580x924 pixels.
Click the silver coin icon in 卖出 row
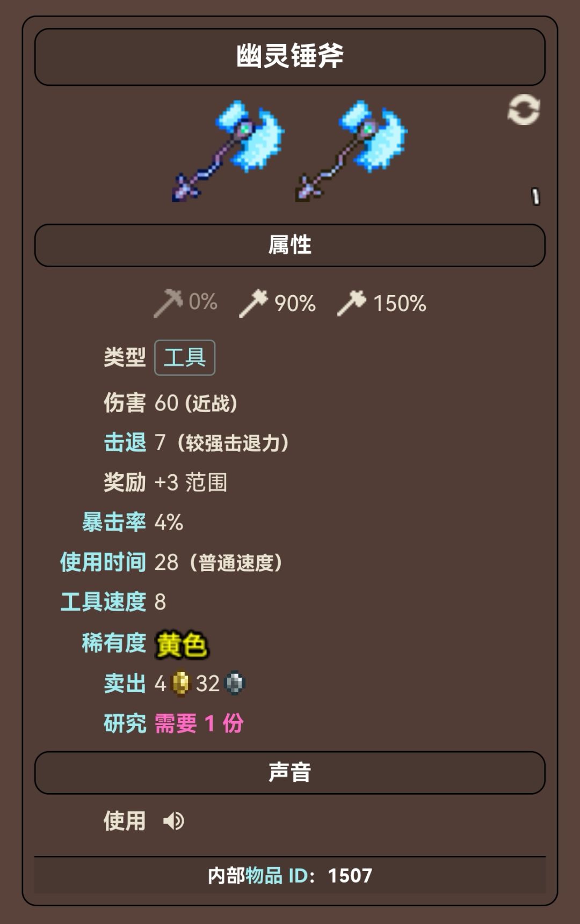235,683
